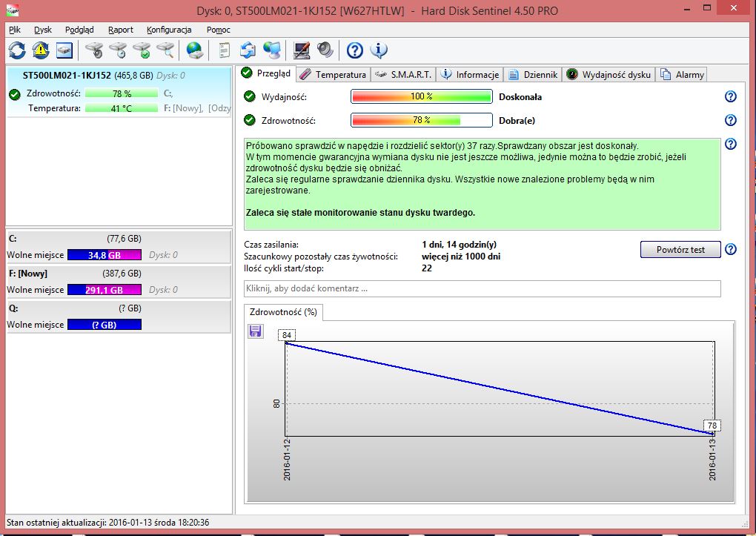Open configuration via monitor with screwdriver icon

click(x=302, y=50)
